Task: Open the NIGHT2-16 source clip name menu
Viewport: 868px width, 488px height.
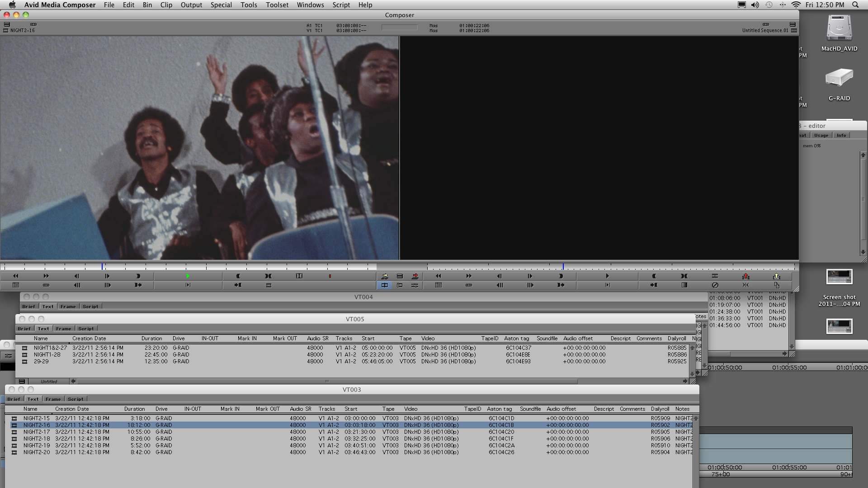Action: tap(22, 31)
